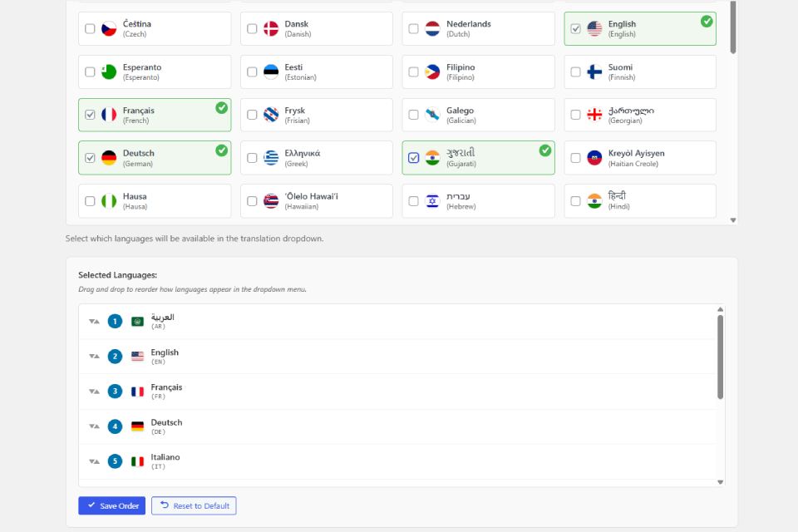Click the Esperanto green flag icon
Viewport: 798px width, 532px height.
click(109, 71)
